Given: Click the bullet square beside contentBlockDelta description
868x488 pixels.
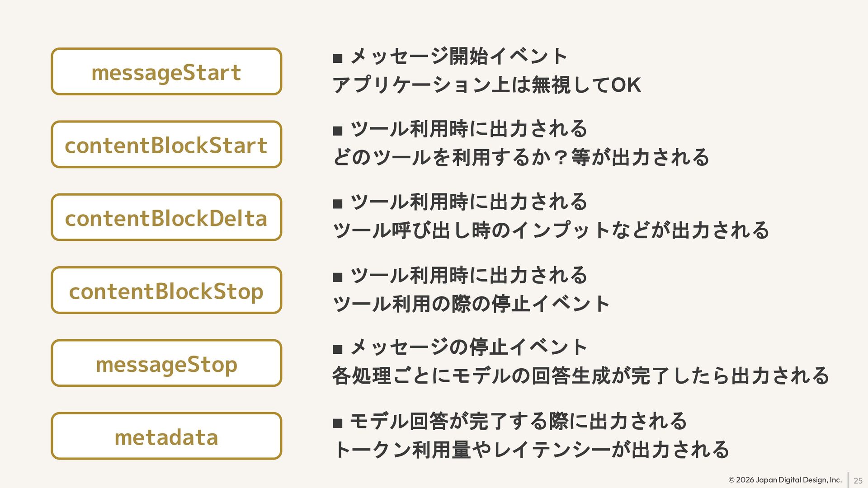Looking at the screenshot, I should pos(338,204).
